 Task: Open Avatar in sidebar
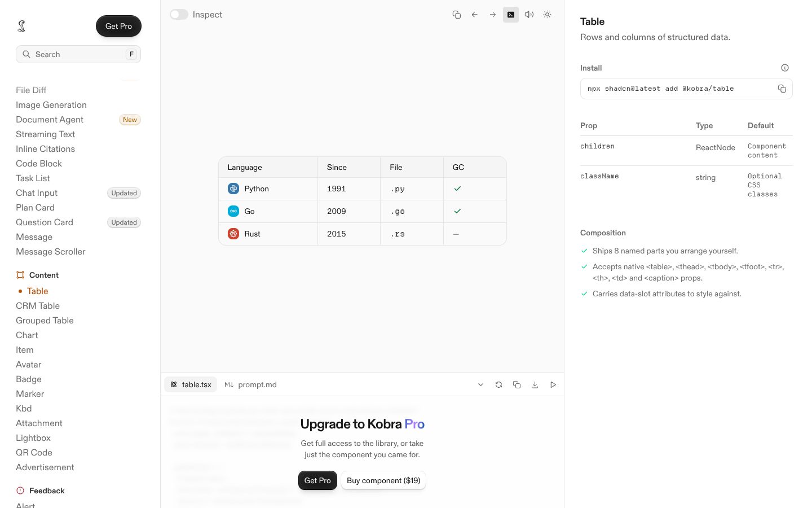(29, 365)
